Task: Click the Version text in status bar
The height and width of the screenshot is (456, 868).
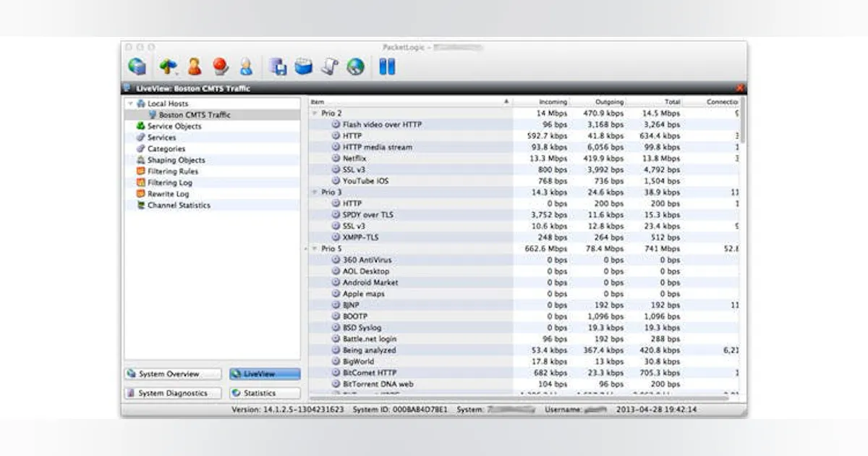Action: (x=288, y=410)
